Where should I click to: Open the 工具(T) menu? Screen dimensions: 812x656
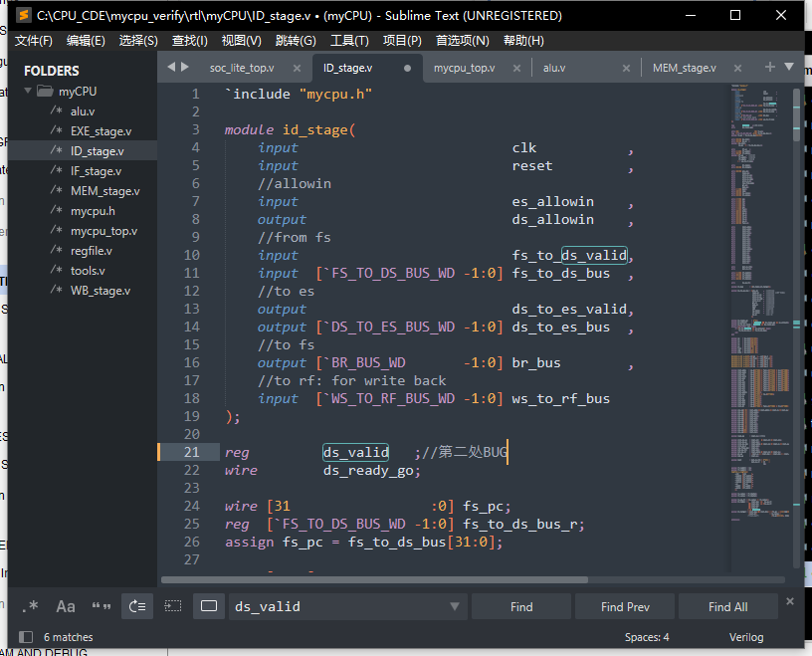pyautogui.click(x=349, y=41)
